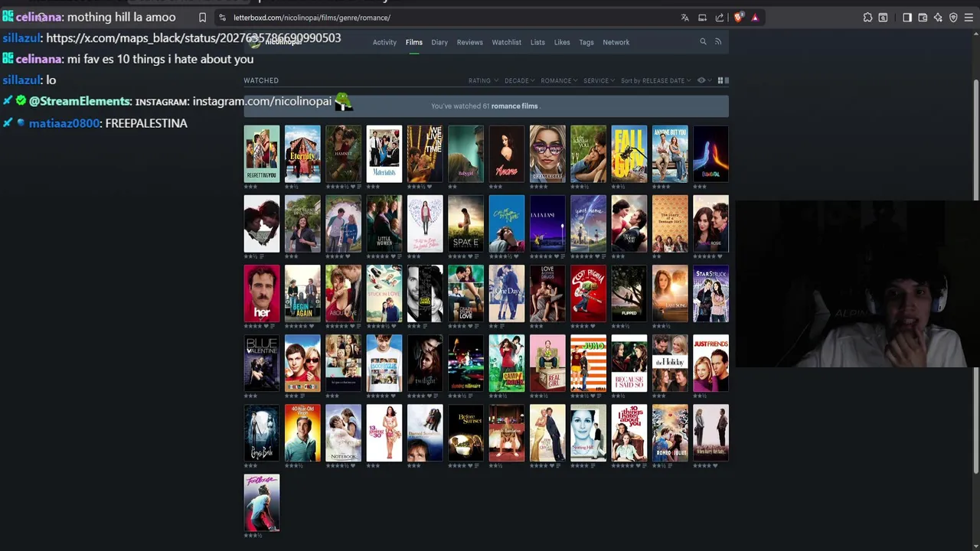Open the Brave Wallet icon
980x551 pixels.
[923, 18]
